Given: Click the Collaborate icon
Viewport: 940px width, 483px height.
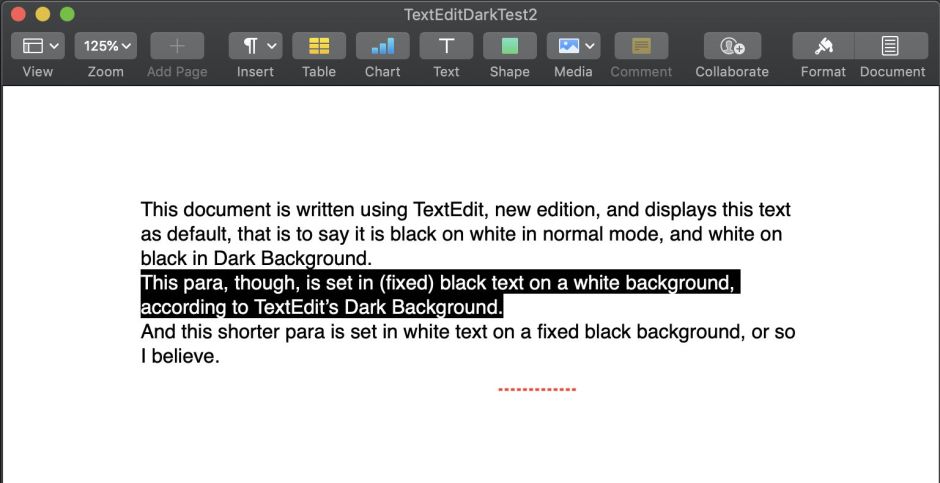Looking at the screenshot, I should 732,46.
